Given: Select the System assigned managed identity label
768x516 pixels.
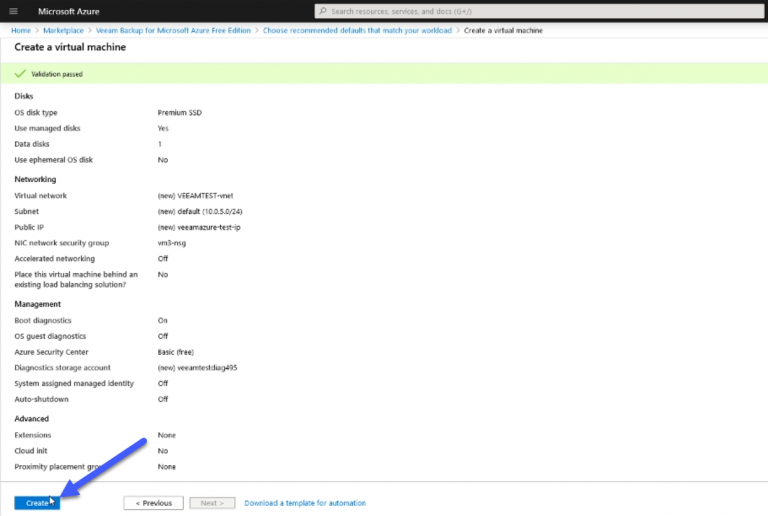Looking at the screenshot, I should (x=74, y=383).
